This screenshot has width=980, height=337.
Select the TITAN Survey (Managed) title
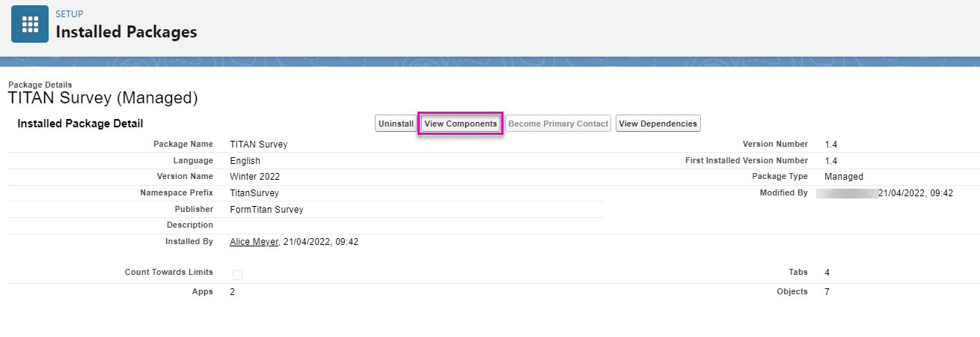102,97
